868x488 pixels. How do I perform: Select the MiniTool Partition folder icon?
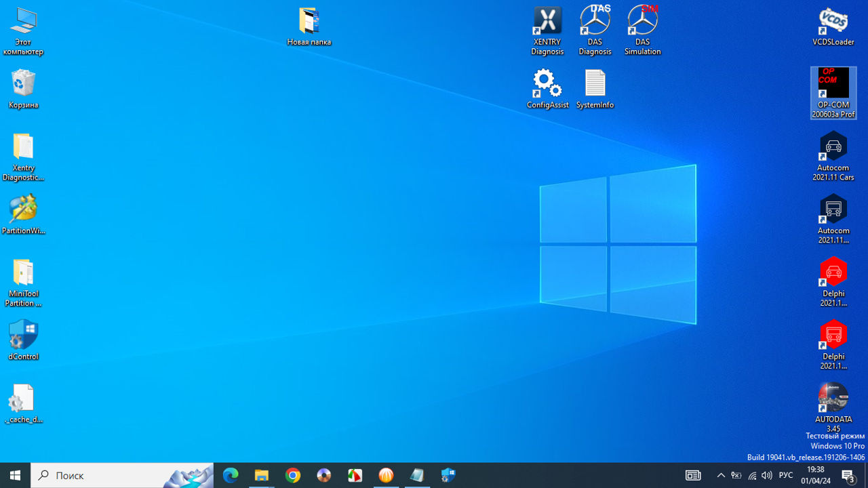23,282
